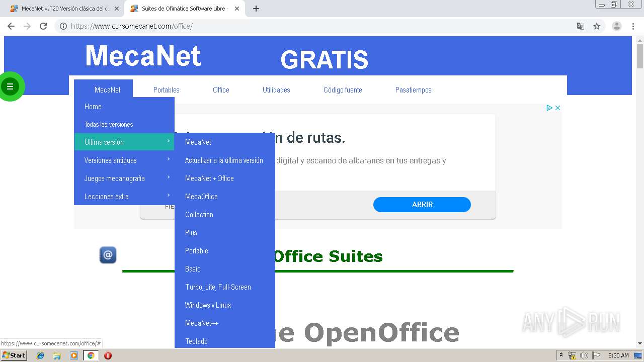The width and height of the screenshot is (644, 362).
Task: Click the GRATIS header text
Action: [x=325, y=60]
